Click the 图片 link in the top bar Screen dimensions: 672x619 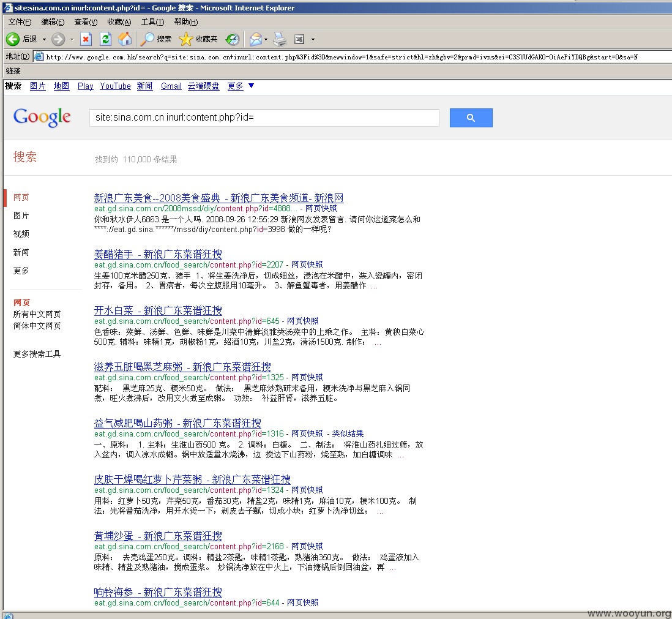[x=38, y=86]
